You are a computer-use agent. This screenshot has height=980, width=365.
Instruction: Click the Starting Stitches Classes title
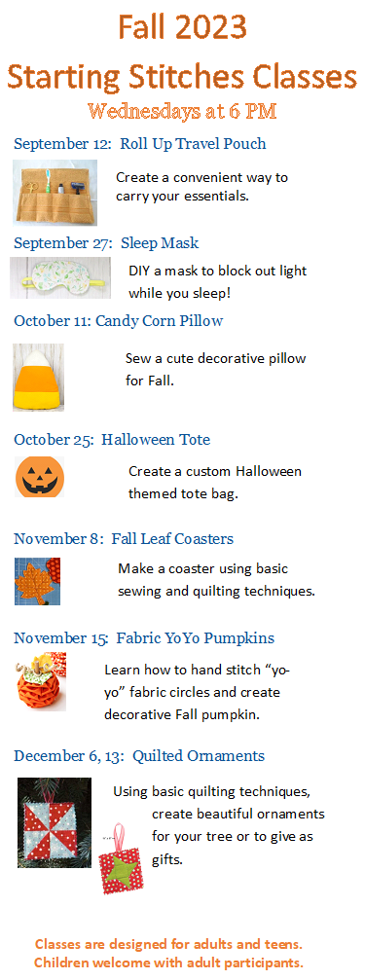click(182, 78)
